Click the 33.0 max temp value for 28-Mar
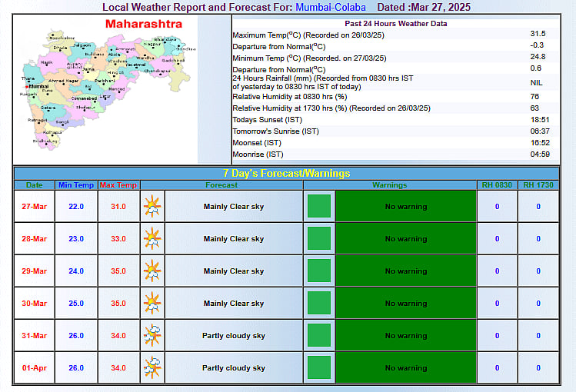 click(x=118, y=238)
